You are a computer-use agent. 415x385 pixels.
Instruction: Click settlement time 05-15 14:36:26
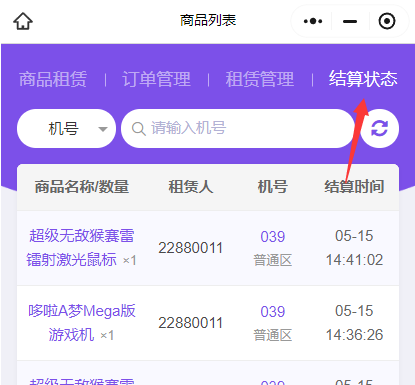click(x=354, y=323)
